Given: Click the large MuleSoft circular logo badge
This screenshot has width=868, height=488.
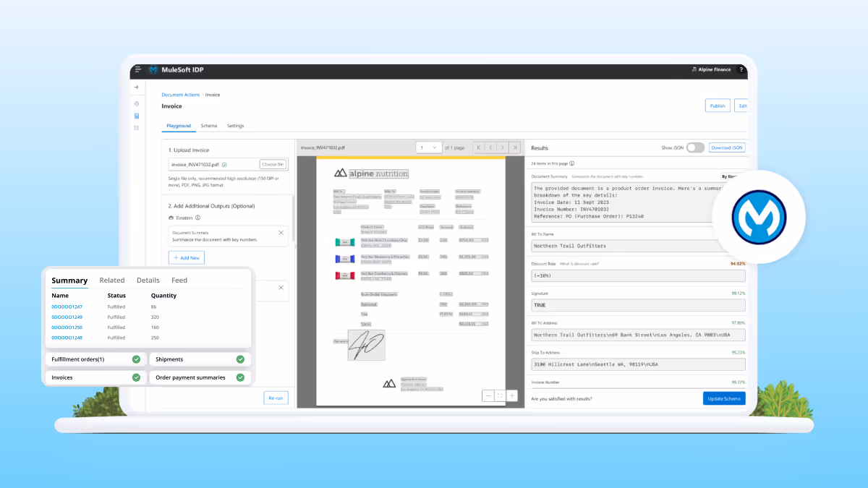Looking at the screenshot, I should [759, 218].
